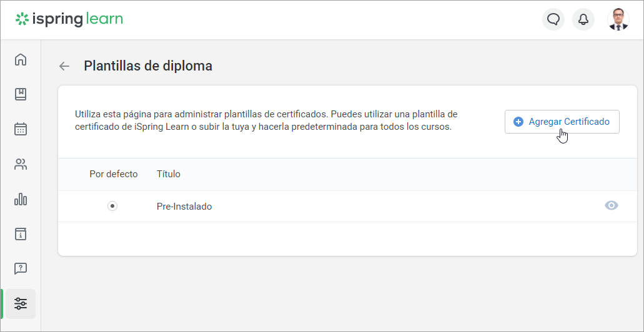
Task: Open the news info board sidebar icon
Action: [21, 234]
